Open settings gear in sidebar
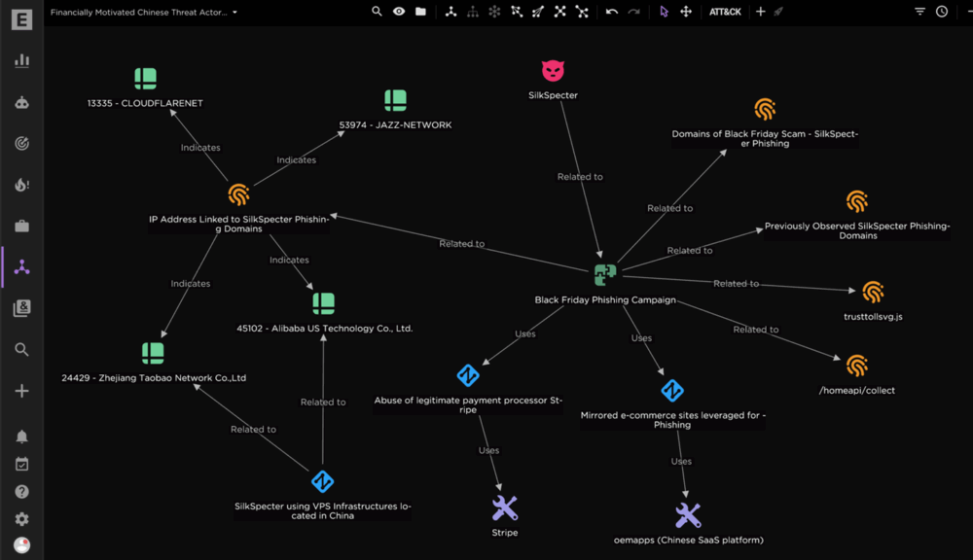Screen dimensions: 973x560 coord(21,519)
